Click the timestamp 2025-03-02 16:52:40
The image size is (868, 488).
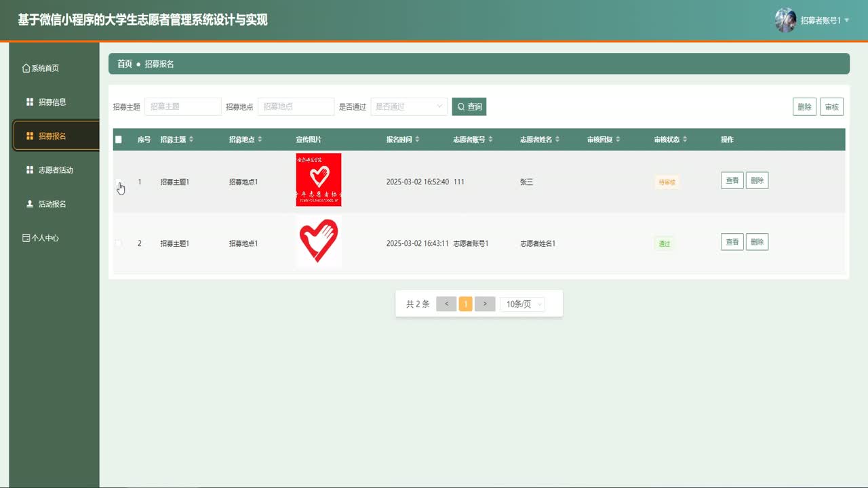click(x=418, y=182)
